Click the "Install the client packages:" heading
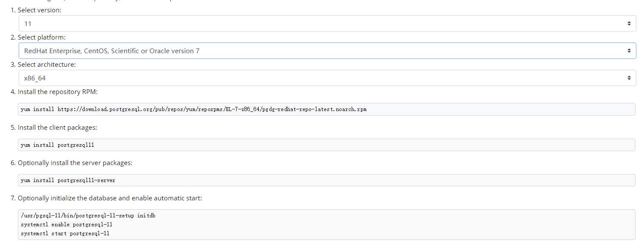The image size is (644, 248). (x=57, y=128)
